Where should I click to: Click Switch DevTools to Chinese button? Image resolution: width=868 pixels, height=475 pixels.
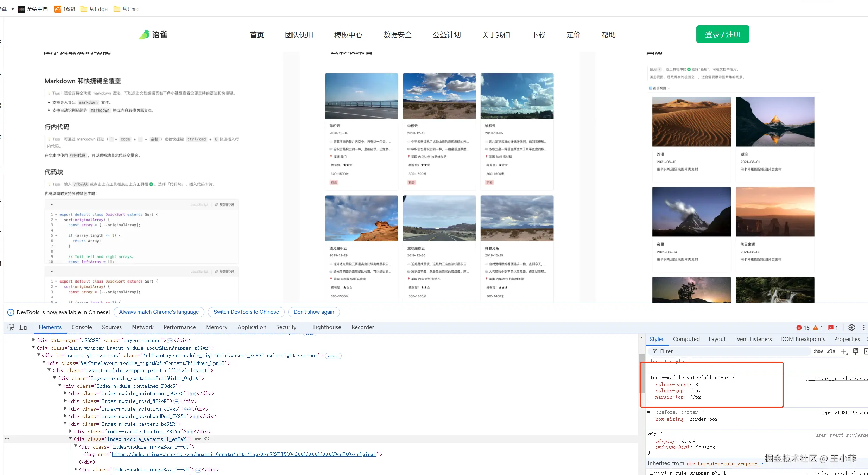pos(246,312)
